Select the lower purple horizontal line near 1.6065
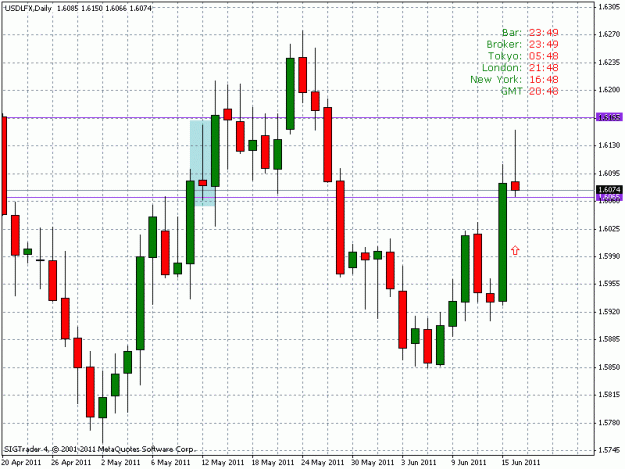Screen dimensions: 625x469 (x=297, y=197)
